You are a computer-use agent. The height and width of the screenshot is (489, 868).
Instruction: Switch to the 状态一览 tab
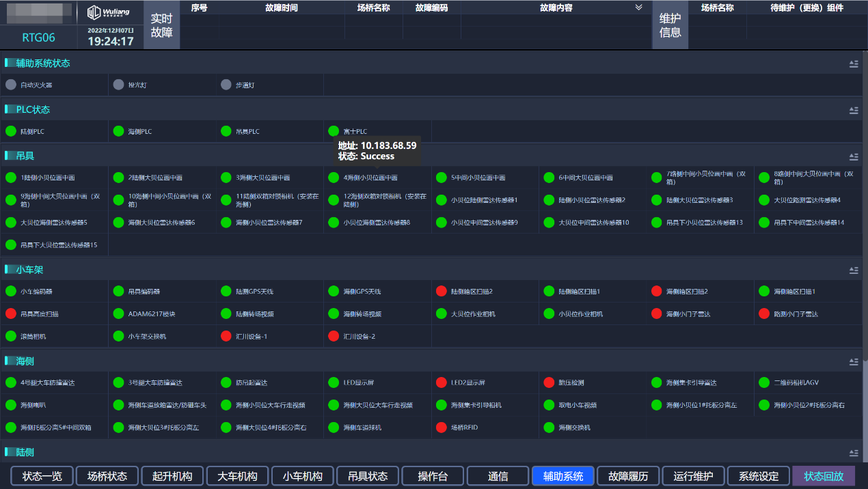(x=42, y=476)
